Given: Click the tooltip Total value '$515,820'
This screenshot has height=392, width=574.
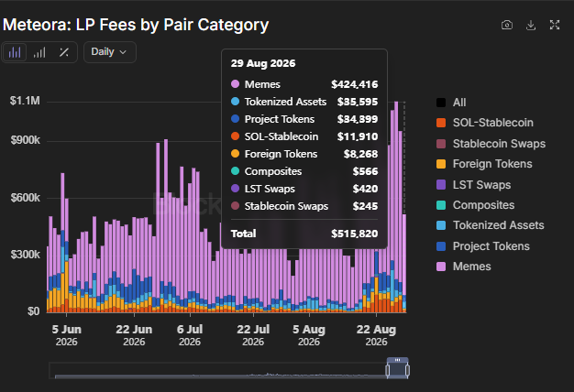Looking at the screenshot, I should pyautogui.click(x=354, y=234).
